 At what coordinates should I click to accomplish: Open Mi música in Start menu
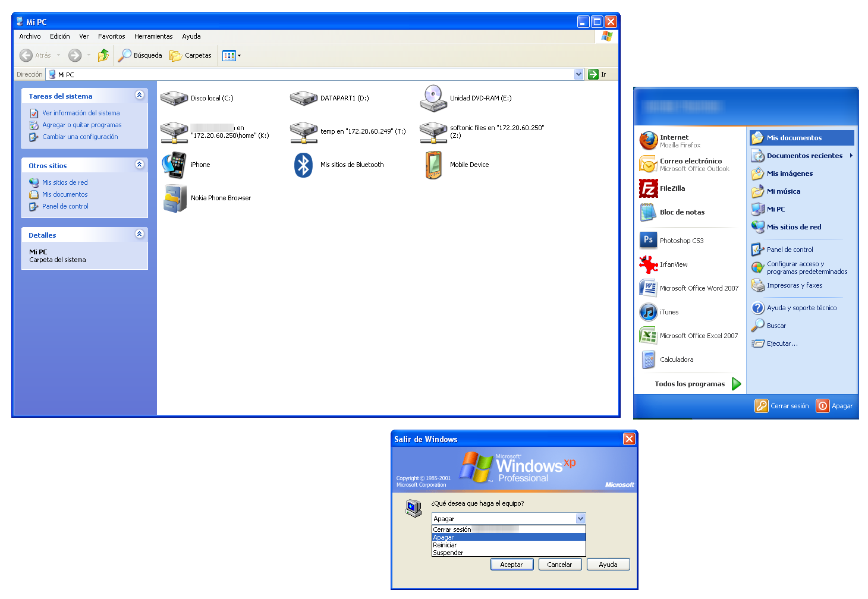click(x=802, y=191)
